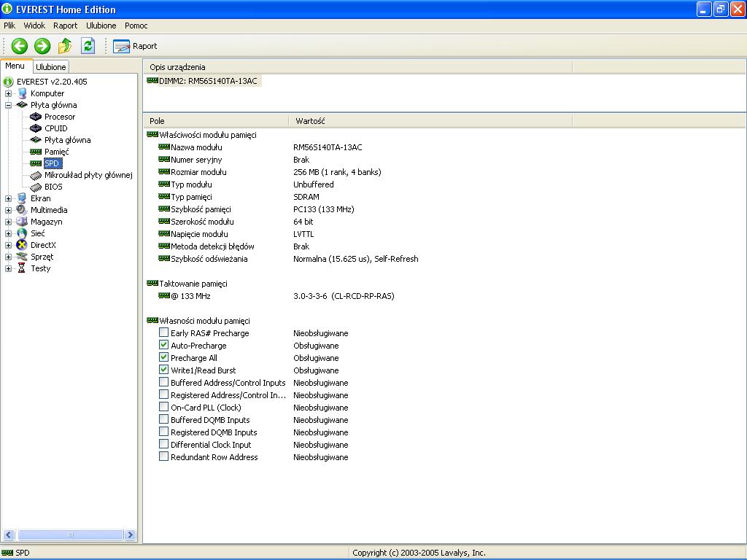Image resolution: width=747 pixels, height=560 pixels.
Task: Select the Pamięć memory item
Action: coord(56,152)
